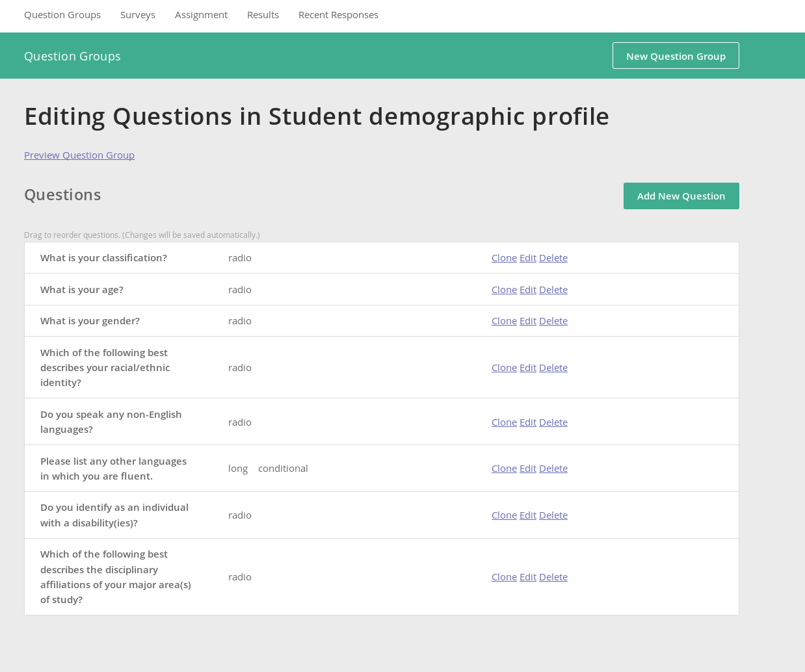This screenshot has width=805, height=672.
Task: Edit the disciplinary affiliations question
Action: pos(528,576)
